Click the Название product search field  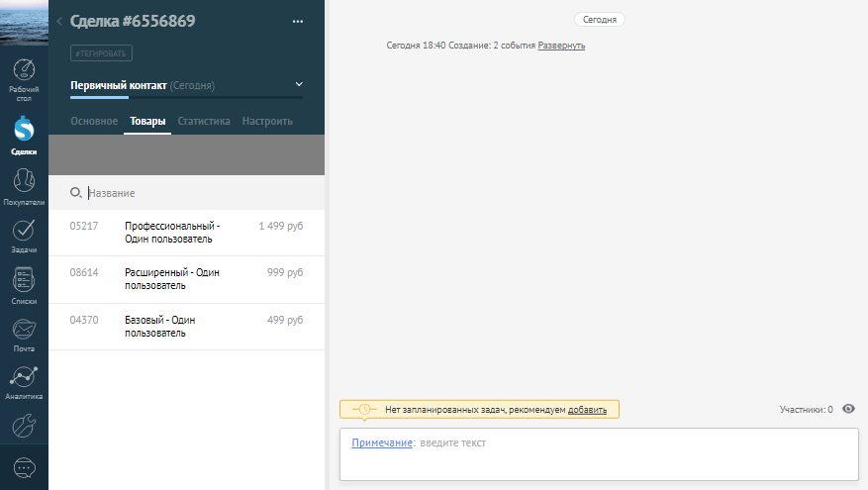tap(188, 193)
